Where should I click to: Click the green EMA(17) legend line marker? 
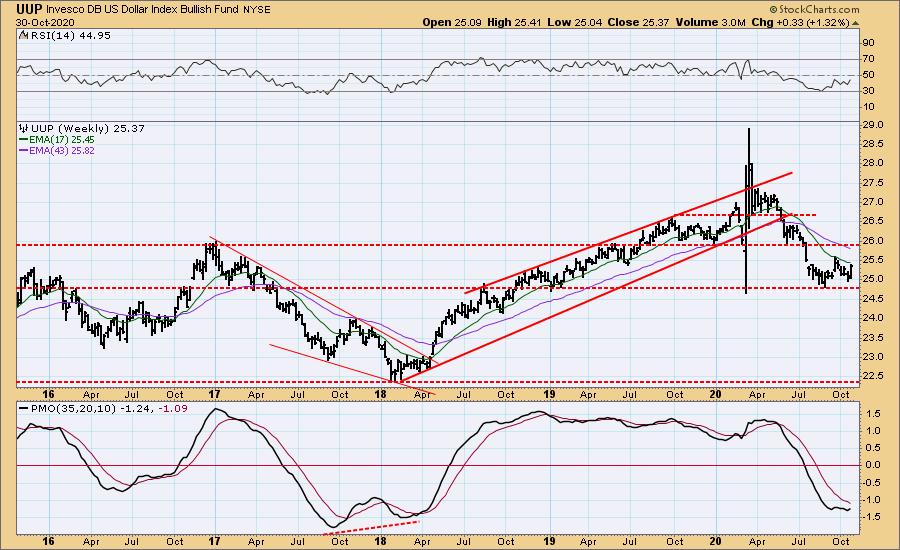pyautogui.click(x=24, y=140)
